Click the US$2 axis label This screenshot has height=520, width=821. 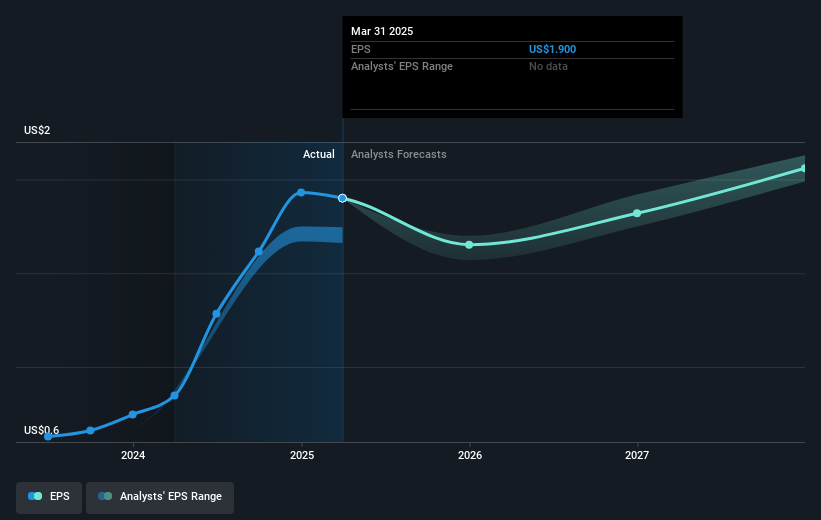[x=37, y=130]
